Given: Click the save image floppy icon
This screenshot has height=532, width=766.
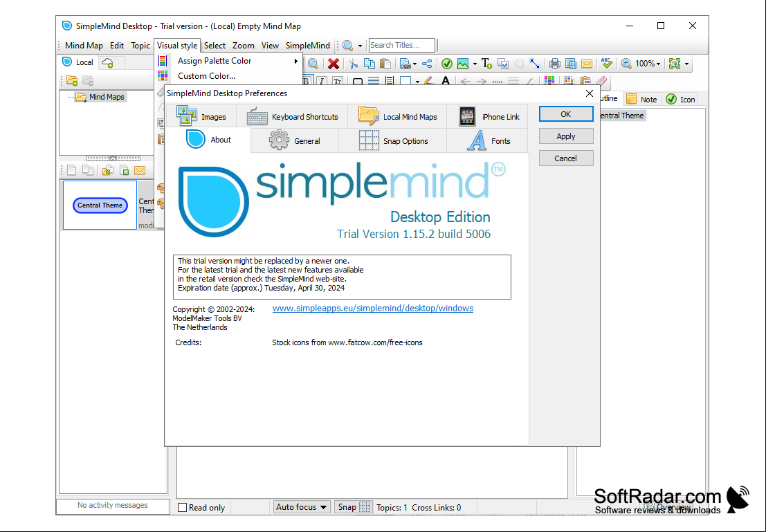Looking at the screenshot, I should coord(571,64).
